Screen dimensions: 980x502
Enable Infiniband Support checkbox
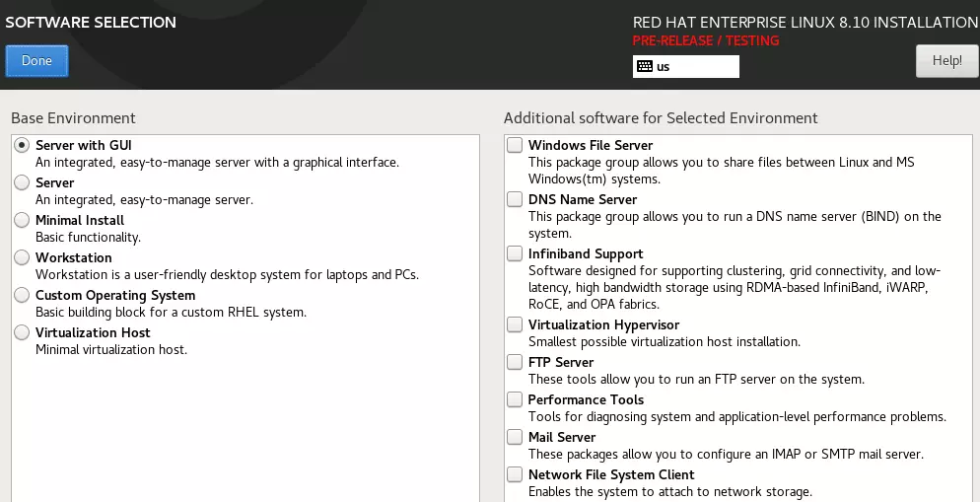(515, 253)
